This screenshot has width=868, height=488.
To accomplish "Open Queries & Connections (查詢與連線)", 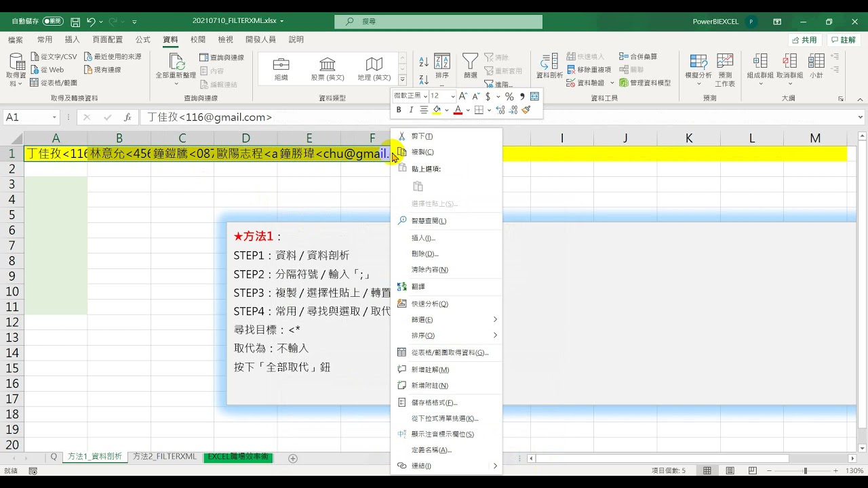I will [222, 58].
